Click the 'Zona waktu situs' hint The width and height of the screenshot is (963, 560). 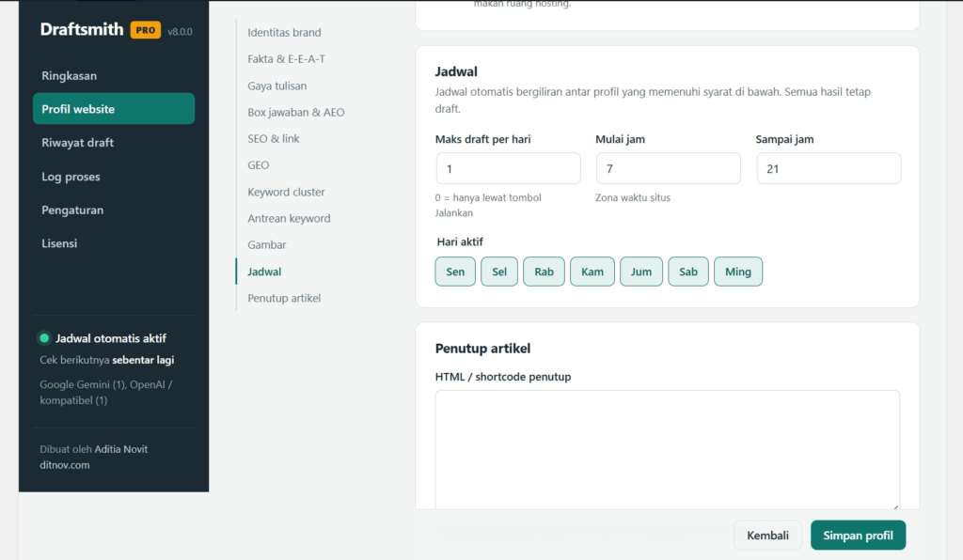click(633, 197)
